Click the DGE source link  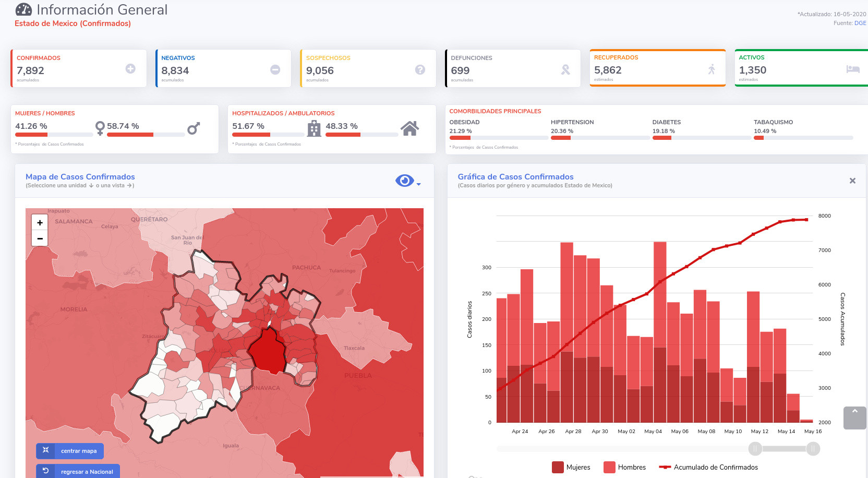point(860,23)
